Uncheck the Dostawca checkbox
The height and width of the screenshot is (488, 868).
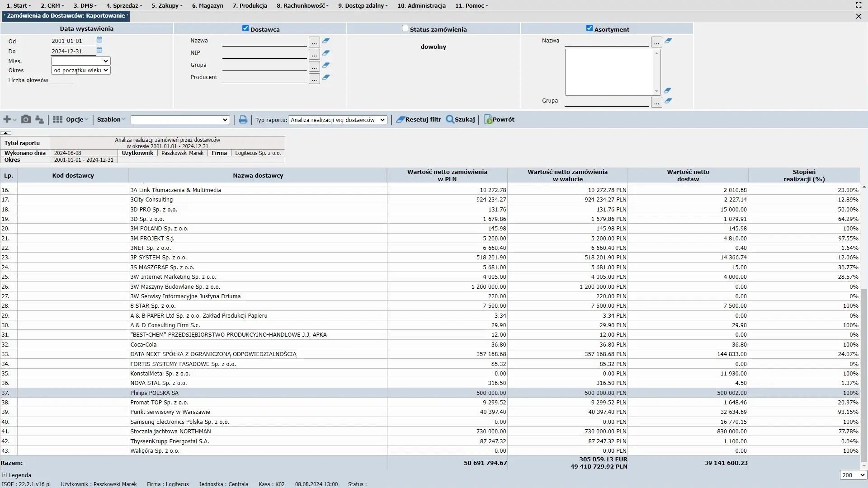click(245, 28)
